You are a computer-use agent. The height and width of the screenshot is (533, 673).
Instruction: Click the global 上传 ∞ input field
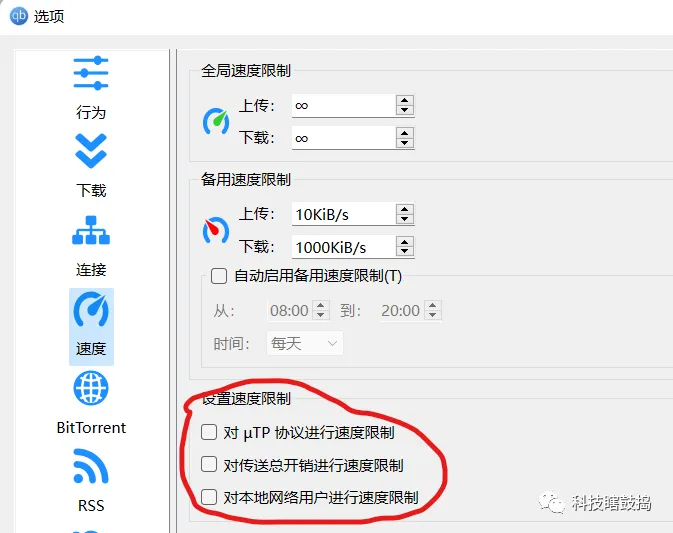click(344, 106)
